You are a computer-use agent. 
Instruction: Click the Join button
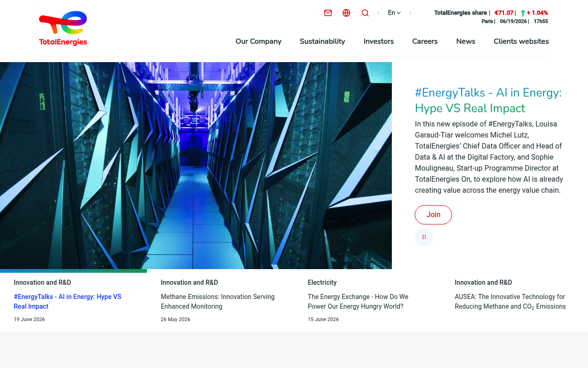433,215
